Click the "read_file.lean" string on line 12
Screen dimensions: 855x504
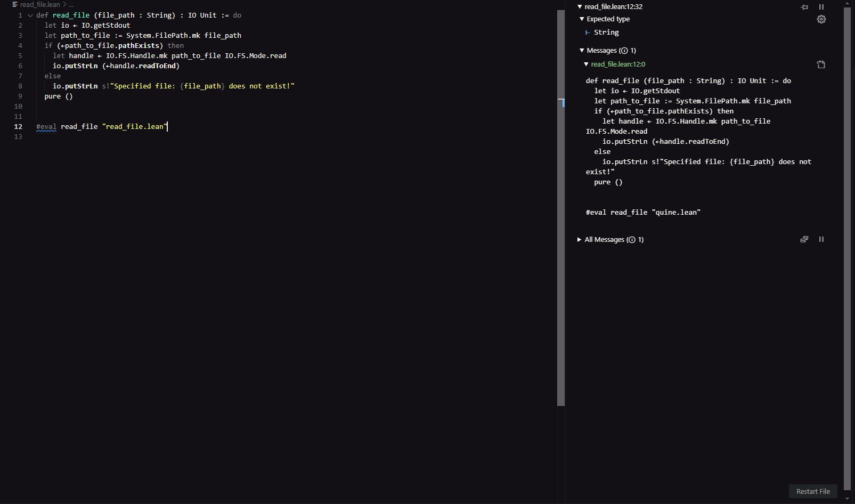135,127
